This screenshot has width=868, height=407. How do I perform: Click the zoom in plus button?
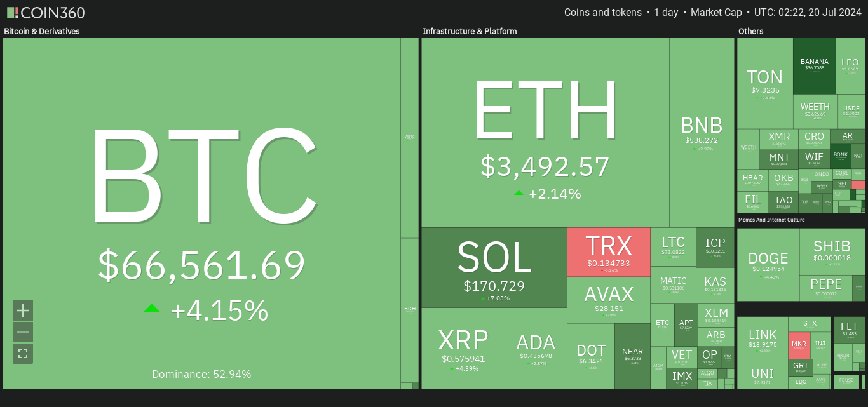(23, 310)
